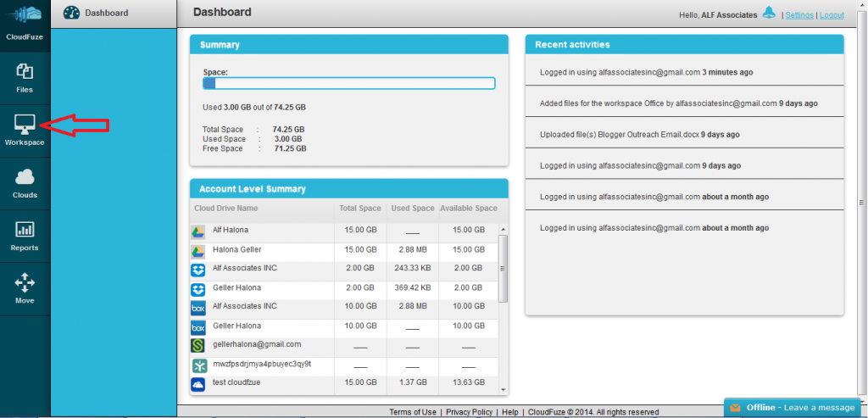The width and height of the screenshot is (868, 418).
Task: Click the OneDrive icon for test cloudfzue
Action: click(x=198, y=385)
